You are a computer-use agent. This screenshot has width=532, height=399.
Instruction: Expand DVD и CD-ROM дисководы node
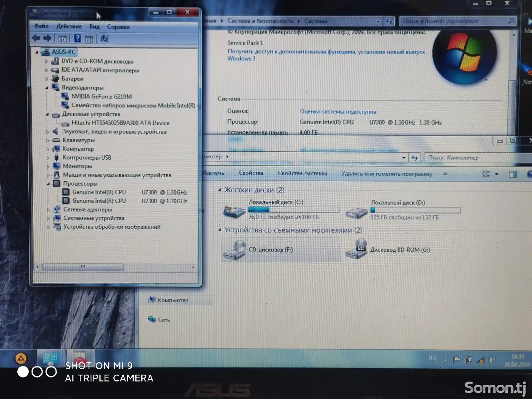47,61
